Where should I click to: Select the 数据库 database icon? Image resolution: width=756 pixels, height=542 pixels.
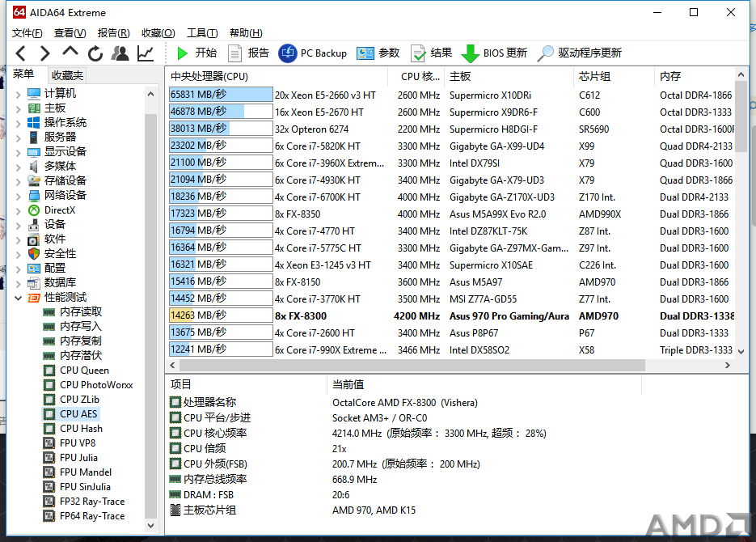[x=34, y=283]
